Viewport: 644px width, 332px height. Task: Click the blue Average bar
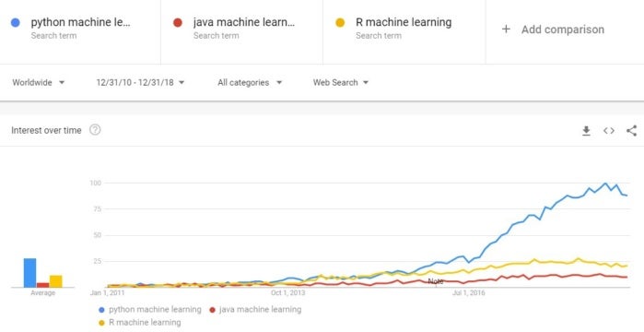[29, 273]
